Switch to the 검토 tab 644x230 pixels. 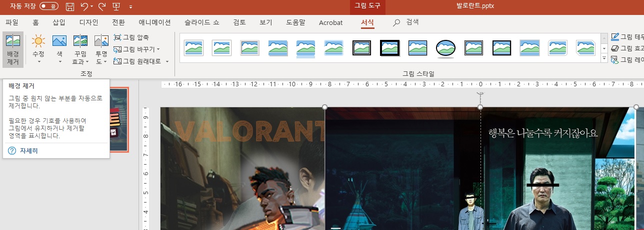[x=239, y=22]
